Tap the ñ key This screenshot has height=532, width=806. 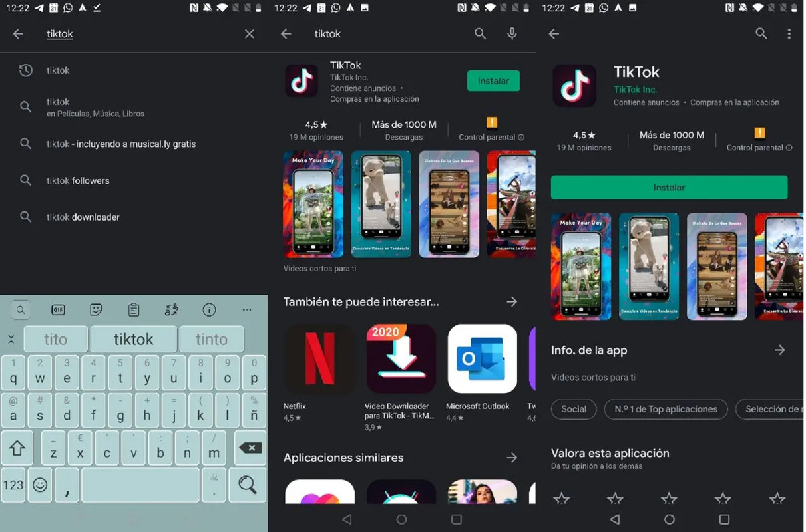pyautogui.click(x=254, y=411)
